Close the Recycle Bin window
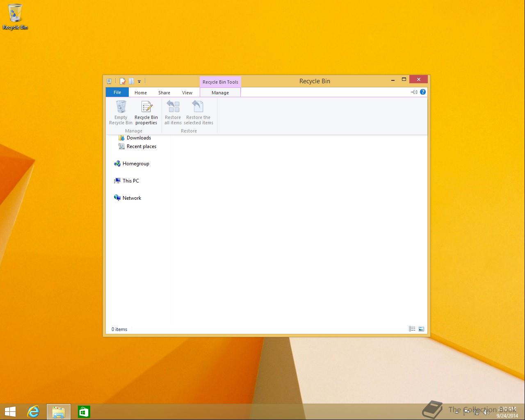This screenshot has width=525, height=420. pyautogui.click(x=418, y=80)
